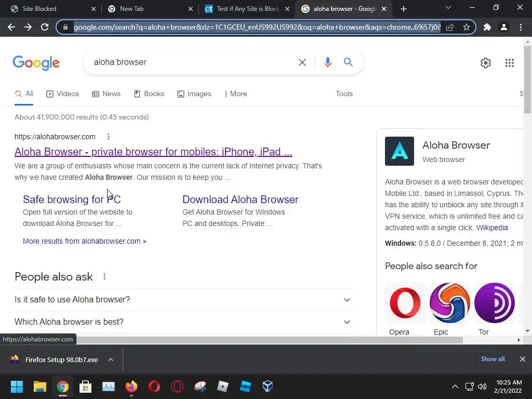Open clock and date in tray
This screenshot has height=399, width=532.
coord(508,387)
